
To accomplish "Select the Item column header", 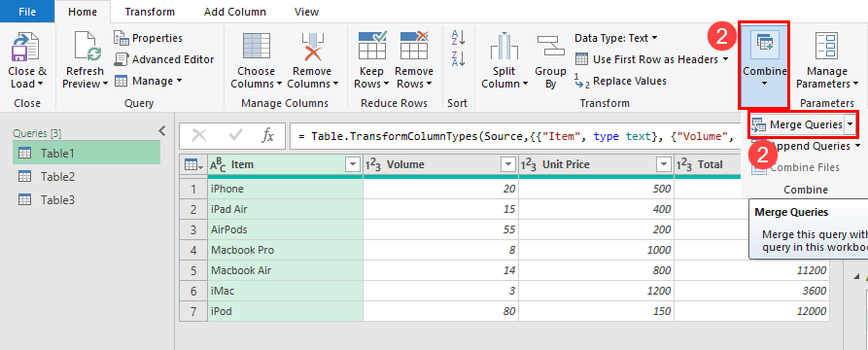I will point(285,164).
